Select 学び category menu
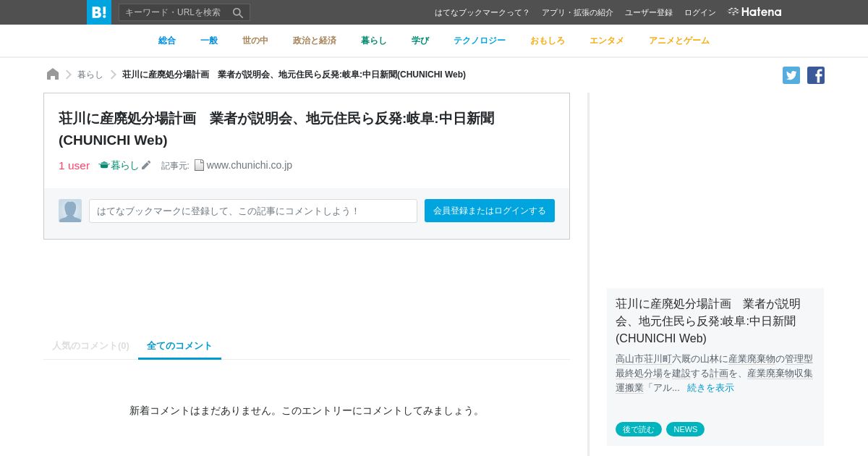Screen dimensions: 868x456 [420, 41]
